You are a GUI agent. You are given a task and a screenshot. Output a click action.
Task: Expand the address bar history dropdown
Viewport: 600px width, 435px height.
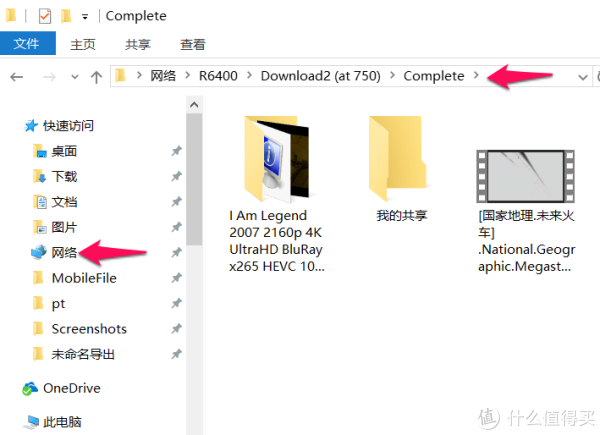pos(582,77)
